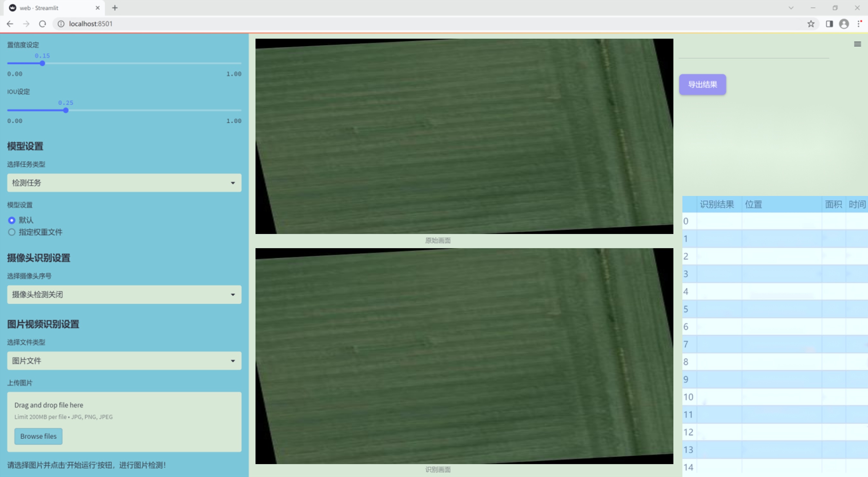Open a new browser tab

pos(115,8)
